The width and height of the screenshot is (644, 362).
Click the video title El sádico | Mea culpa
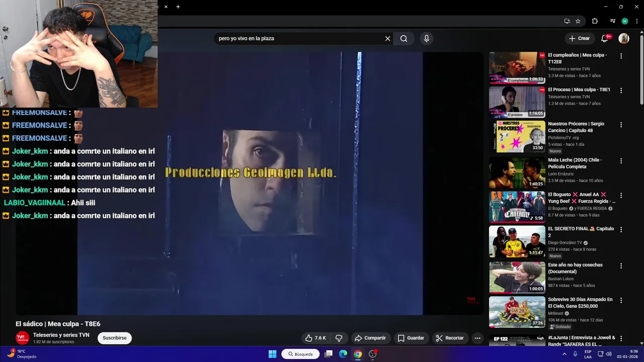click(x=58, y=324)
